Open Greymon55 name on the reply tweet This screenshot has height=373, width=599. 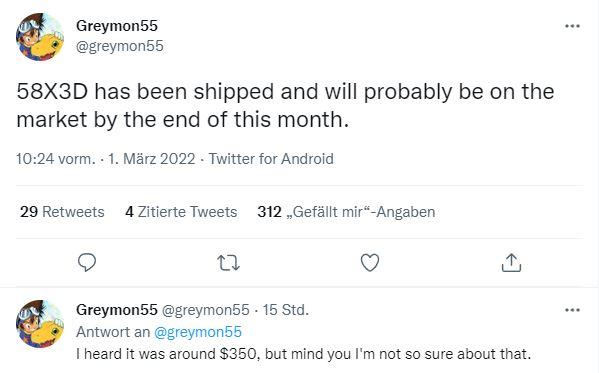coord(117,310)
